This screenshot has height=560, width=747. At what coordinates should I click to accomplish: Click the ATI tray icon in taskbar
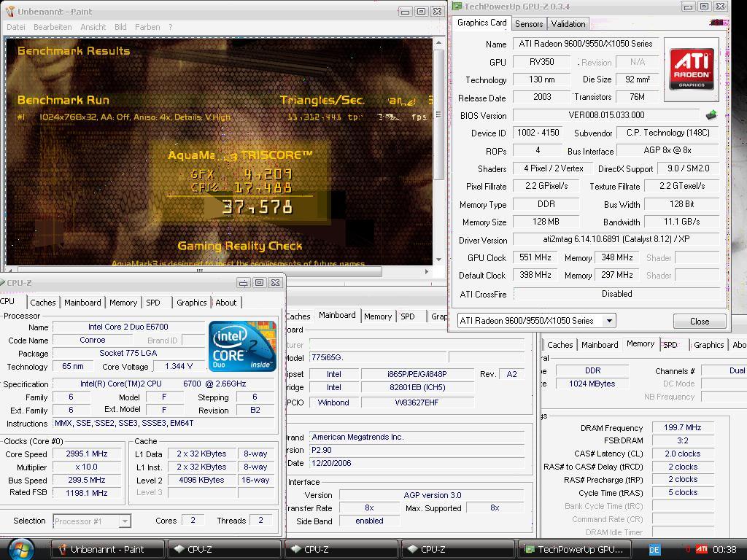tap(701, 549)
